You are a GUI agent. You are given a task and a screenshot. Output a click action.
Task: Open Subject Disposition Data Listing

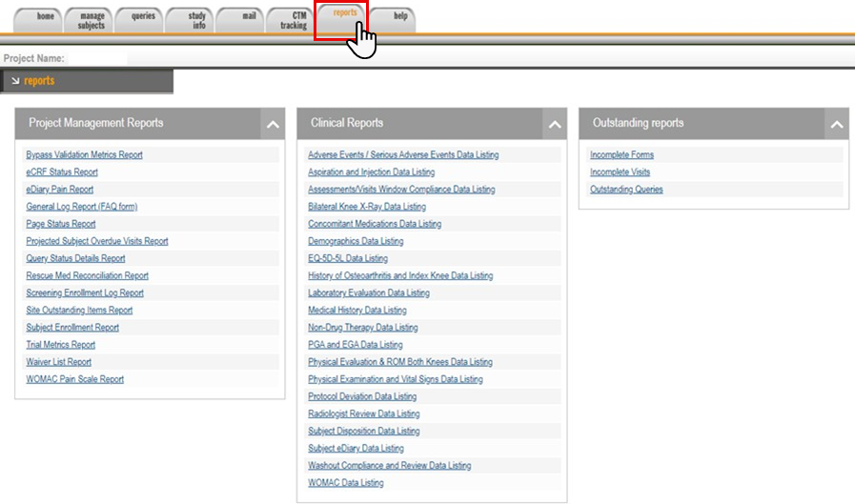(364, 431)
